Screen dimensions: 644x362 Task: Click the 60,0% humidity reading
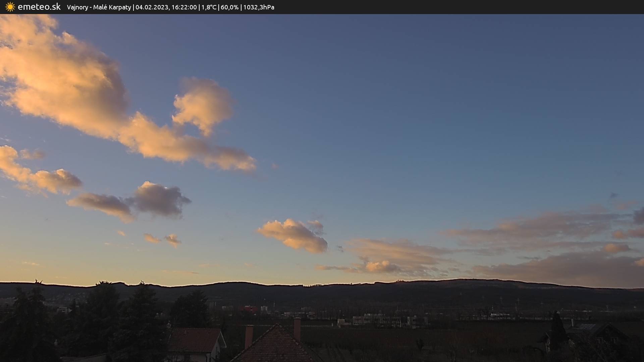229,7
